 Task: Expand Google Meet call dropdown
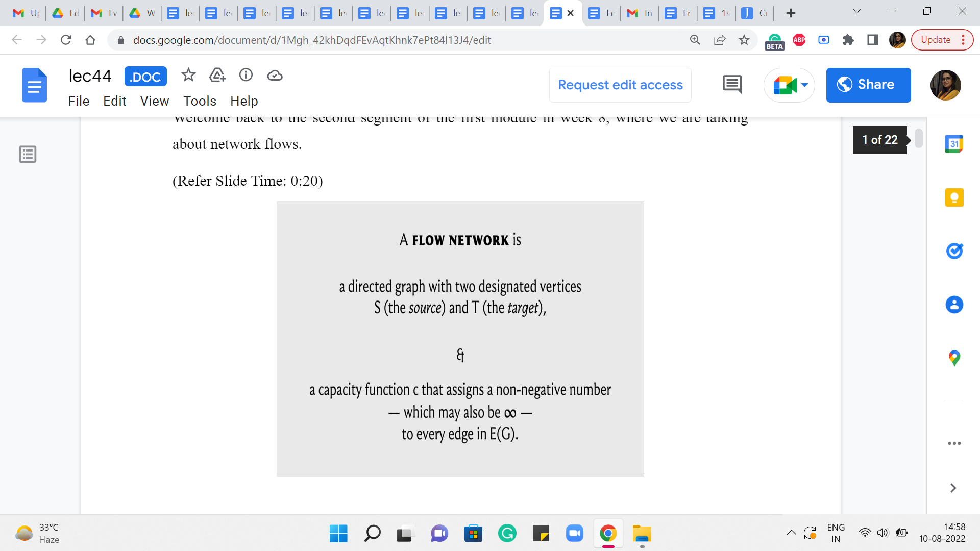pyautogui.click(x=805, y=85)
